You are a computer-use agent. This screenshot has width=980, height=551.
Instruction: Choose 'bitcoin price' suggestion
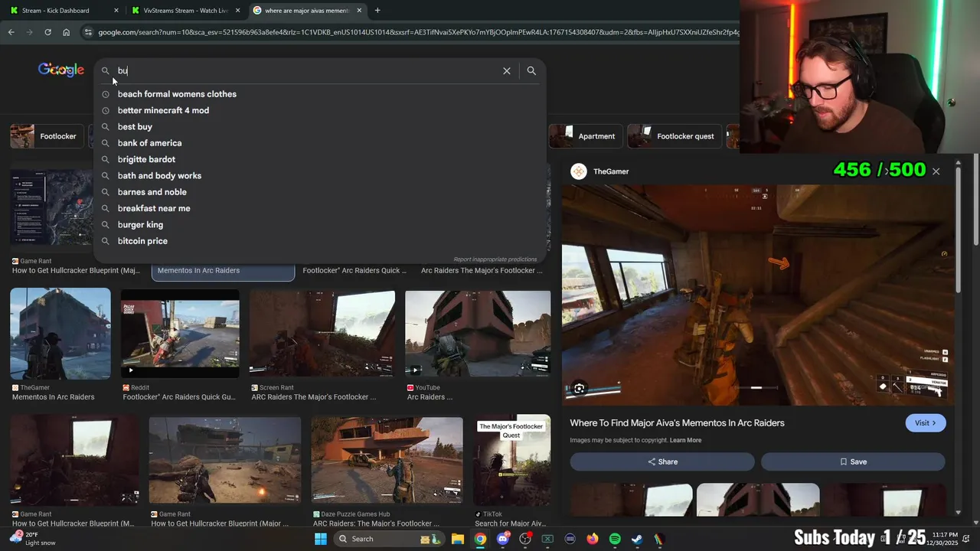coord(142,241)
